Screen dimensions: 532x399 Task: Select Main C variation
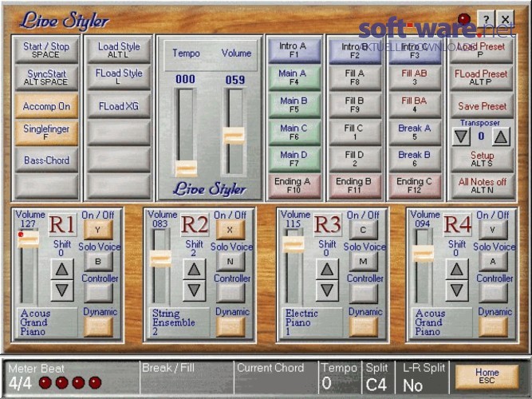click(x=294, y=132)
